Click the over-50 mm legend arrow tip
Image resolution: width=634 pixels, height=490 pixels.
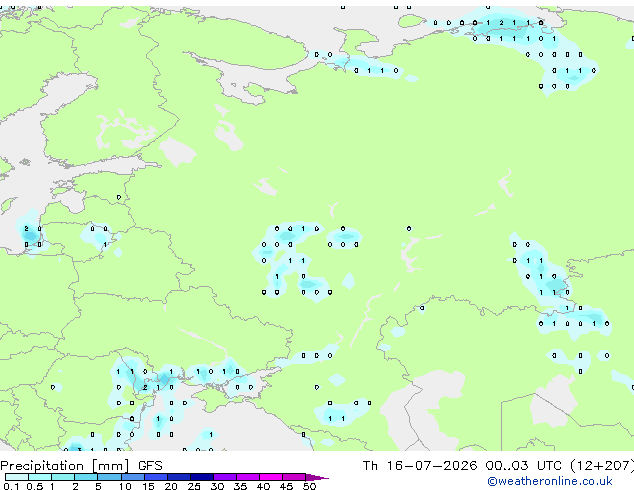tap(317, 478)
